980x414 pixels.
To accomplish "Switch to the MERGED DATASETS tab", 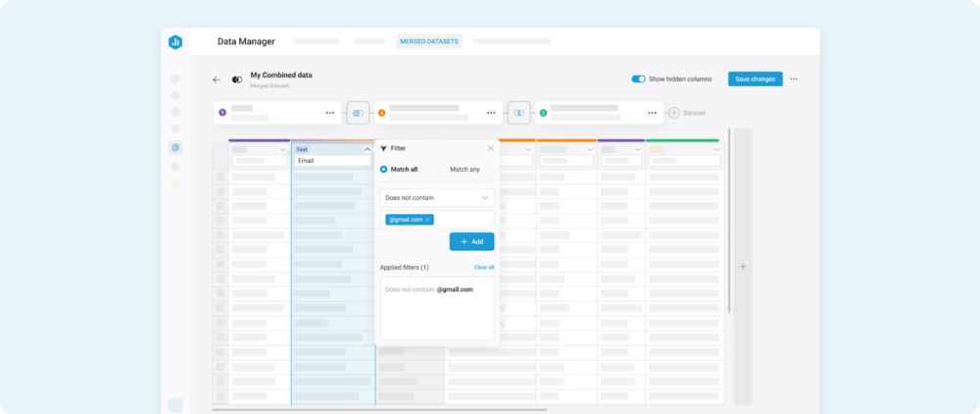I will [x=429, y=42].
